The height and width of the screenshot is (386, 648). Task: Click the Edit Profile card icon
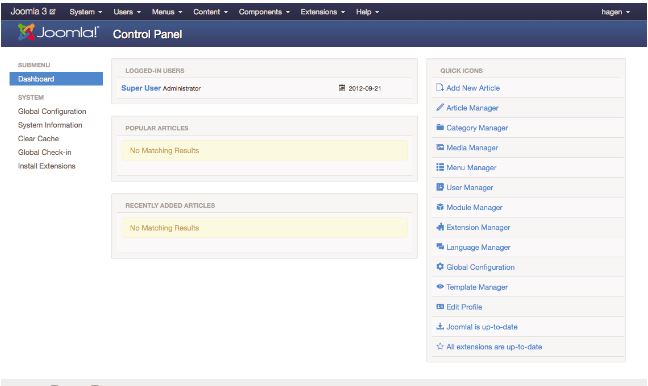(440, 307)
